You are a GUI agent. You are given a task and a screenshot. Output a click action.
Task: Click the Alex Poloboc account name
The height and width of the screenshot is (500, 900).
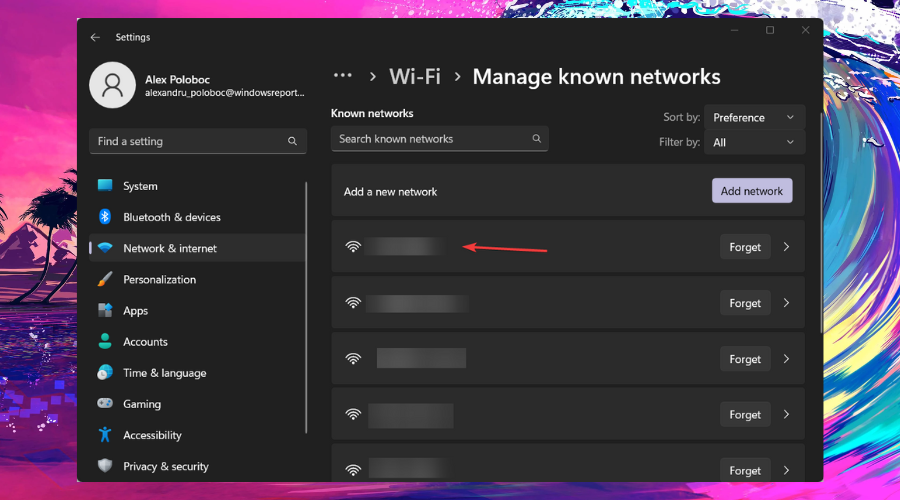177,79
